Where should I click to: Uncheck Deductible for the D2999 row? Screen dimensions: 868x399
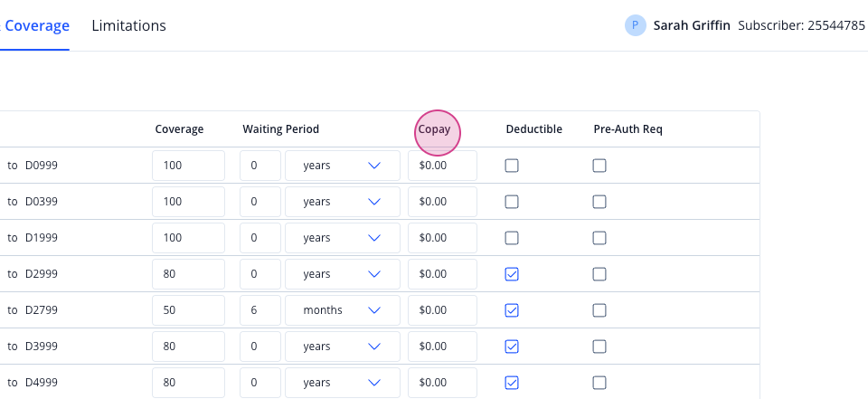click(512, 274)
